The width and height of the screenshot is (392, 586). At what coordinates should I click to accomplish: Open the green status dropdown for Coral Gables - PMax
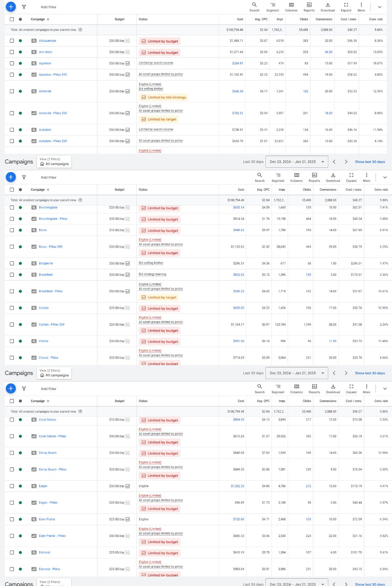coord(20,436)
